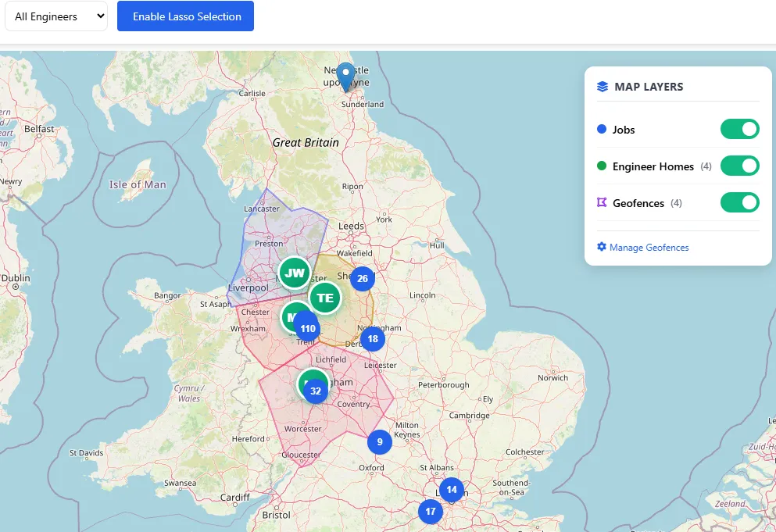
Task: Click the Map Layers stack icon
Action: pos(603,87)
